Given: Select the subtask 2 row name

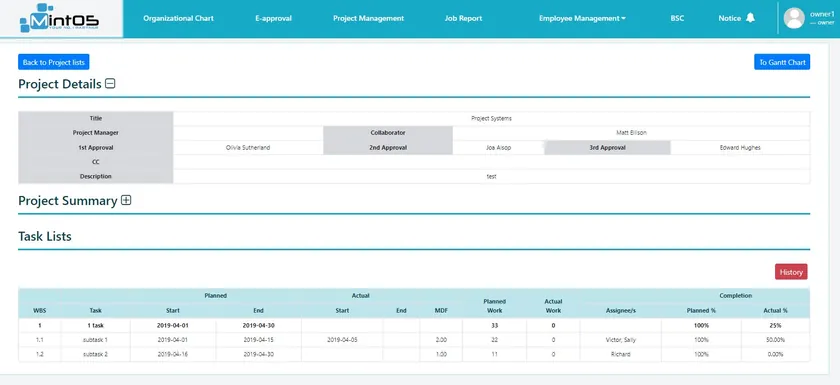Looking at the screenshot, I should tap(95, 354).
